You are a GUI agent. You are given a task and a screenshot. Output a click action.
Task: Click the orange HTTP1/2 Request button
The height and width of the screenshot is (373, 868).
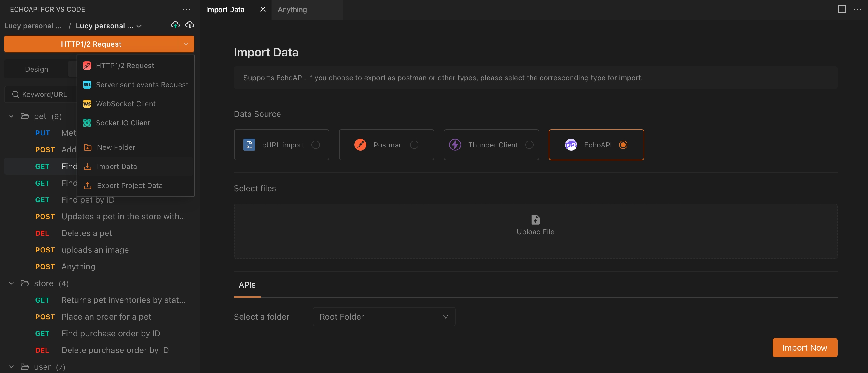(x=91, y=44)
